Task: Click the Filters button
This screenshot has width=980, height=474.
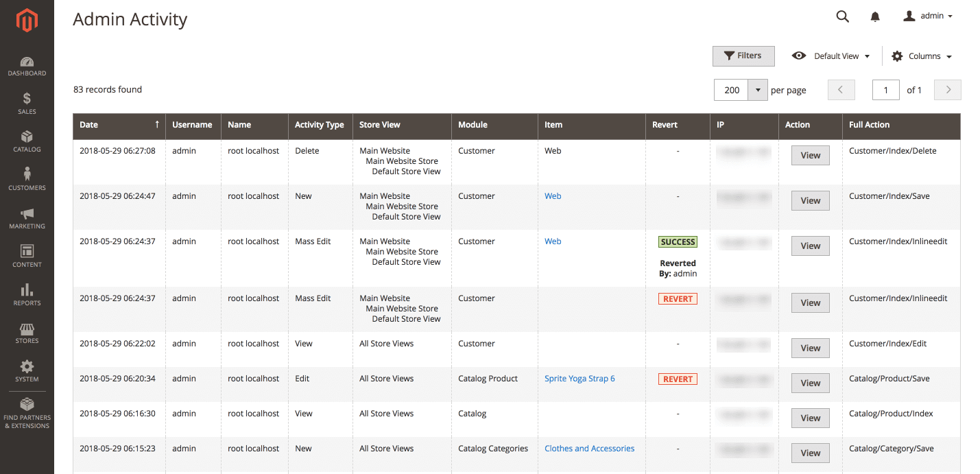Action: (743, 56)
